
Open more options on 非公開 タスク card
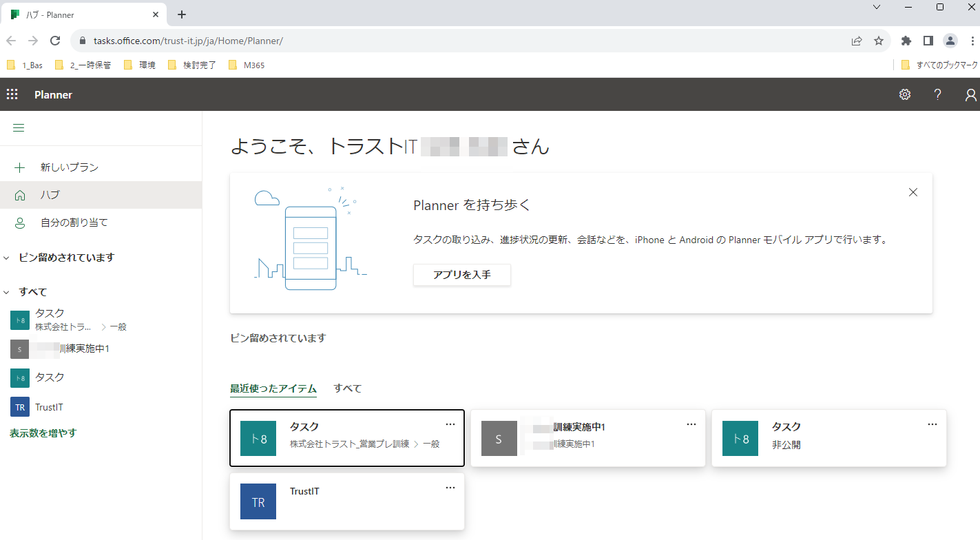pyautogui.click(x=932, y=424)
